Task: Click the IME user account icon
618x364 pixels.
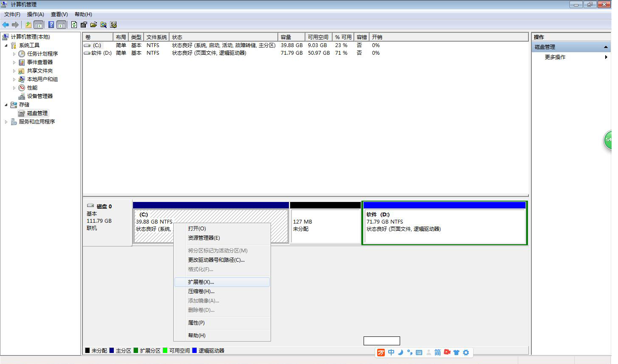Action: coord(429,353)
